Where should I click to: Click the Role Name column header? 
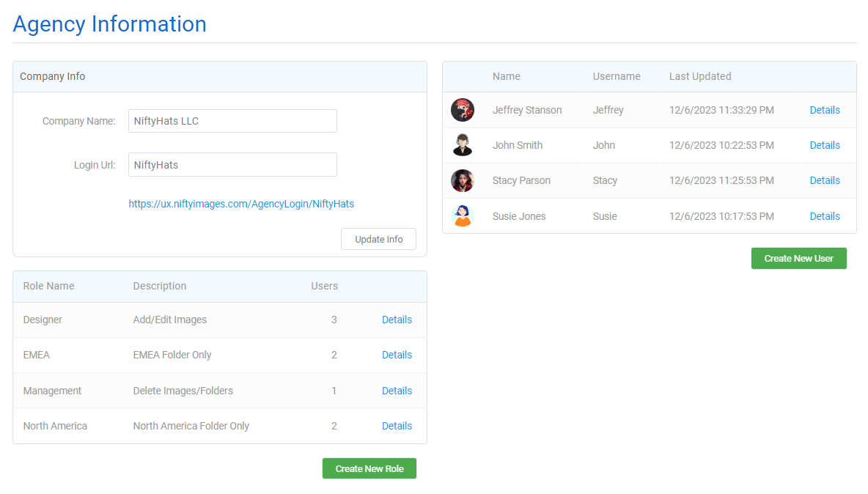coord(48,286)
